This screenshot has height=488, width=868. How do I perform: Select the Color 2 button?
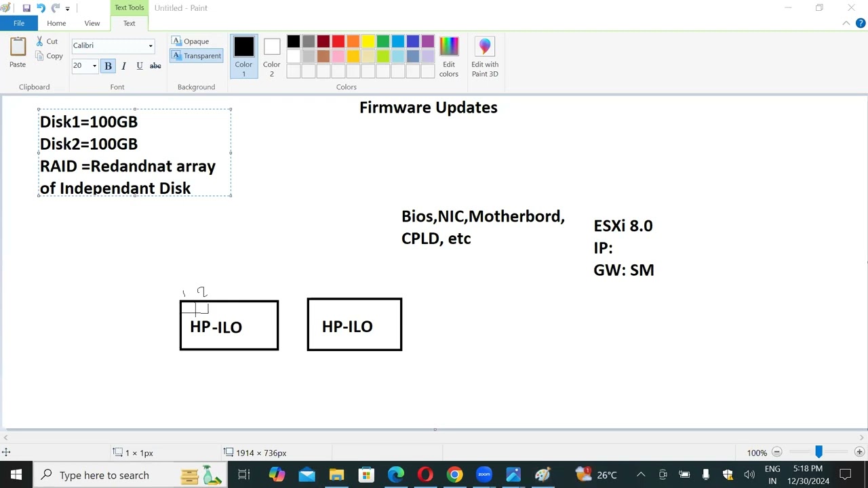click(272, 56)
